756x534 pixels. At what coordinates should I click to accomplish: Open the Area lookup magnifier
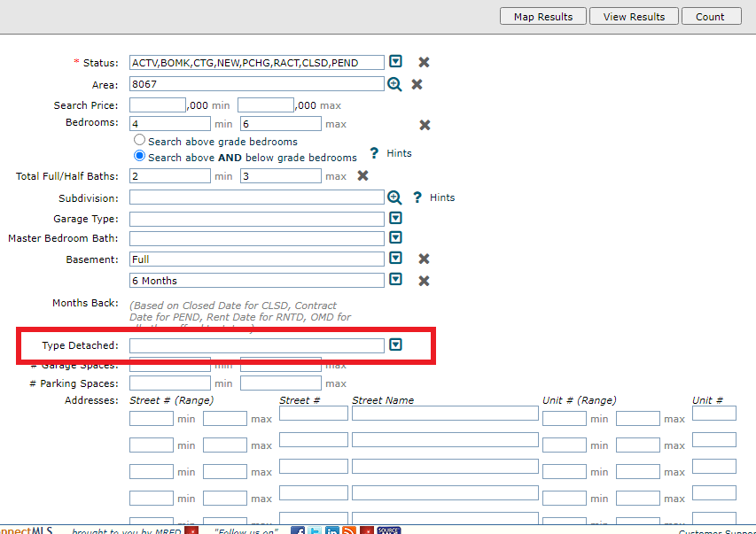pos(394,84)
